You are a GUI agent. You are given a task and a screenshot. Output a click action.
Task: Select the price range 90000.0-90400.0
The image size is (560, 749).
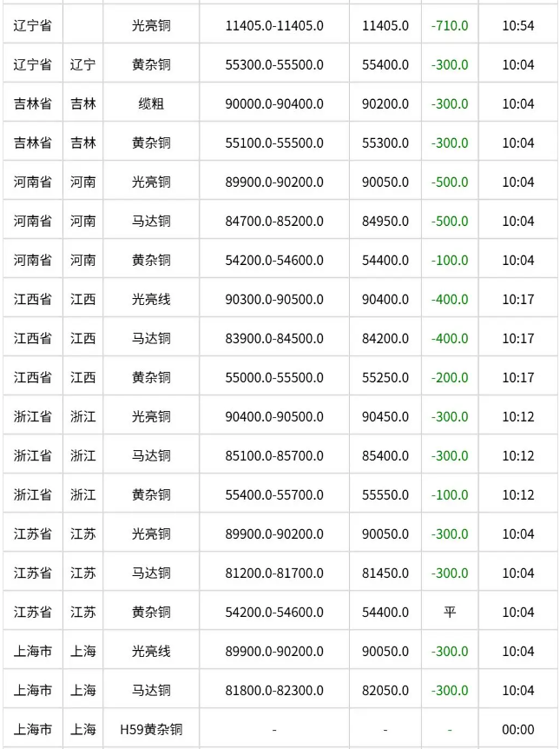(274, 103)
